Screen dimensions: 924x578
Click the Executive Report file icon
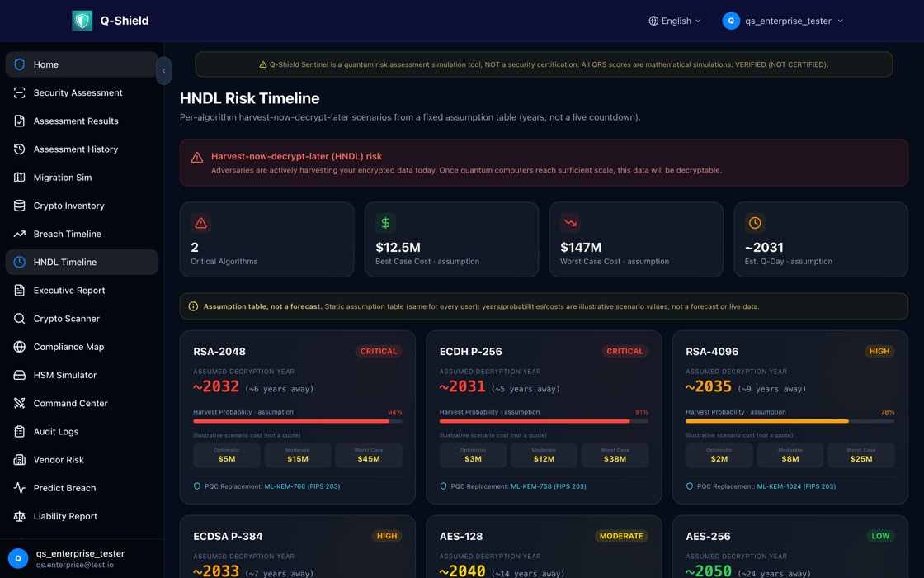[20, 290]
